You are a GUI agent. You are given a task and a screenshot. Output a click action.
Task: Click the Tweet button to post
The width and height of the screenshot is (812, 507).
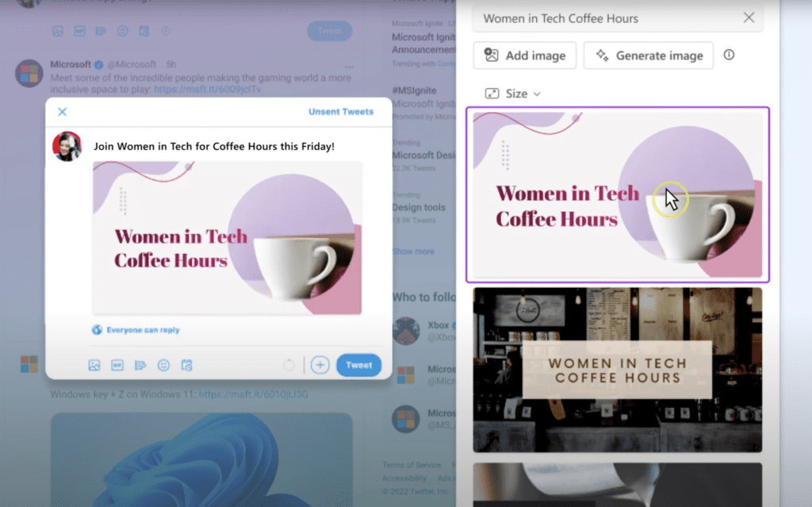click(x=358, y=365)
